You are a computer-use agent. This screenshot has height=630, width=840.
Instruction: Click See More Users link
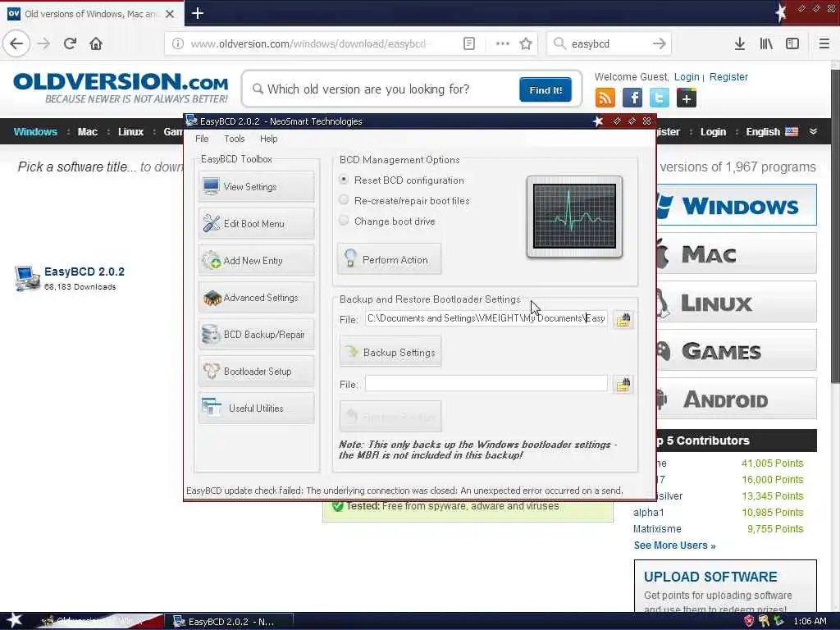tap(674, 546)
